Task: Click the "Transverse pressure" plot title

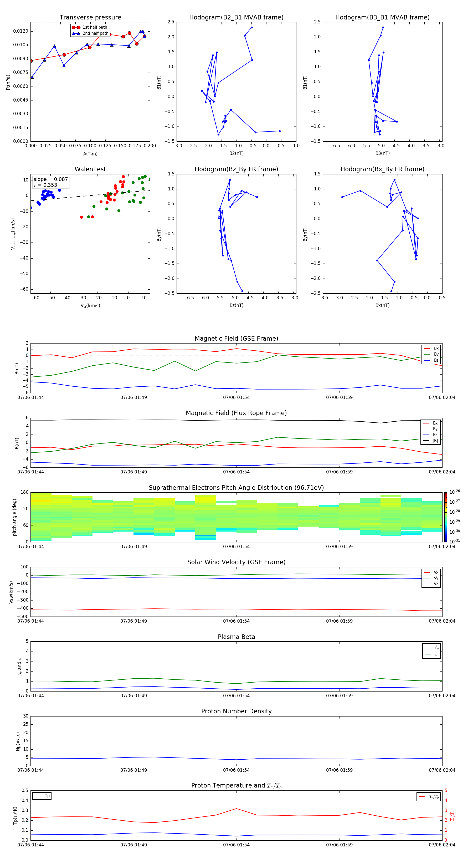Action: 90,18
